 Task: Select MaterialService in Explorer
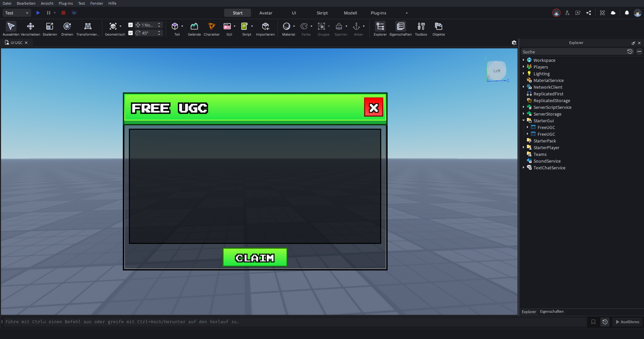548,80
